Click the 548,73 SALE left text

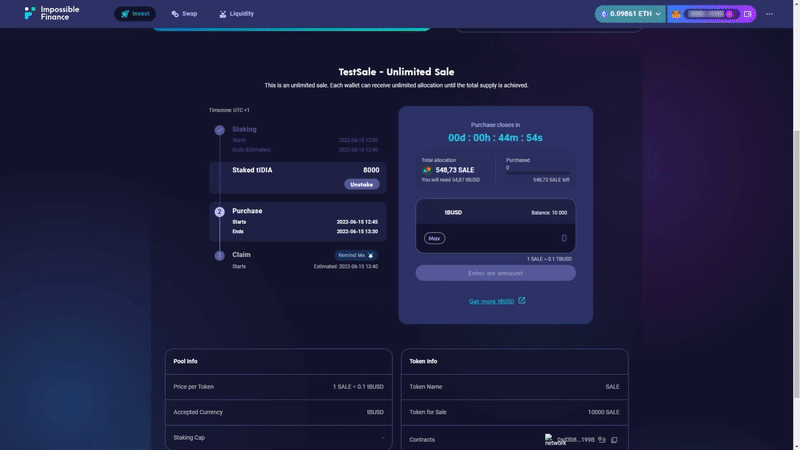pos(551,180)
